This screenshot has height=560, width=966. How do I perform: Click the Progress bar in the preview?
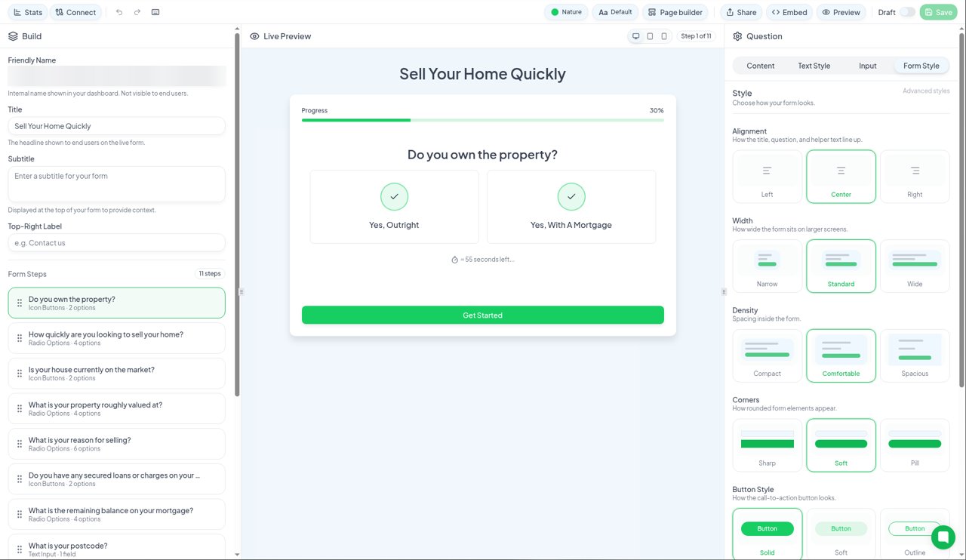[x=483, y=120]
